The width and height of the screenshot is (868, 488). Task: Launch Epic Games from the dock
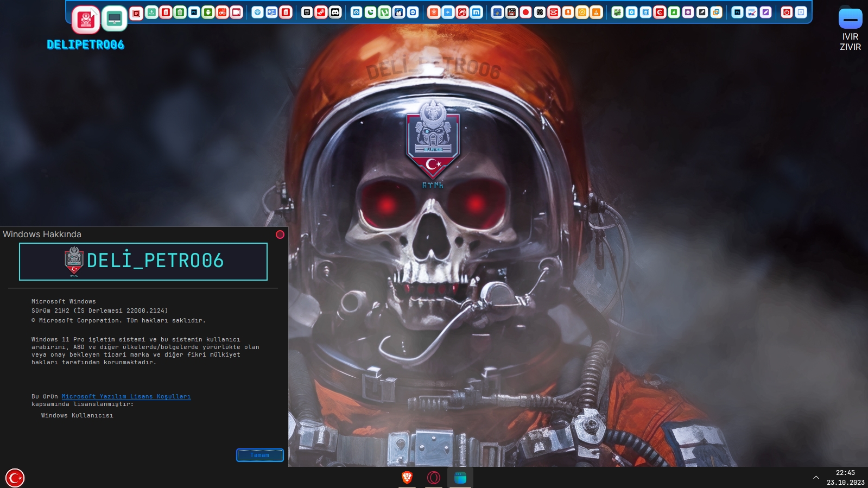coord(307,12)
